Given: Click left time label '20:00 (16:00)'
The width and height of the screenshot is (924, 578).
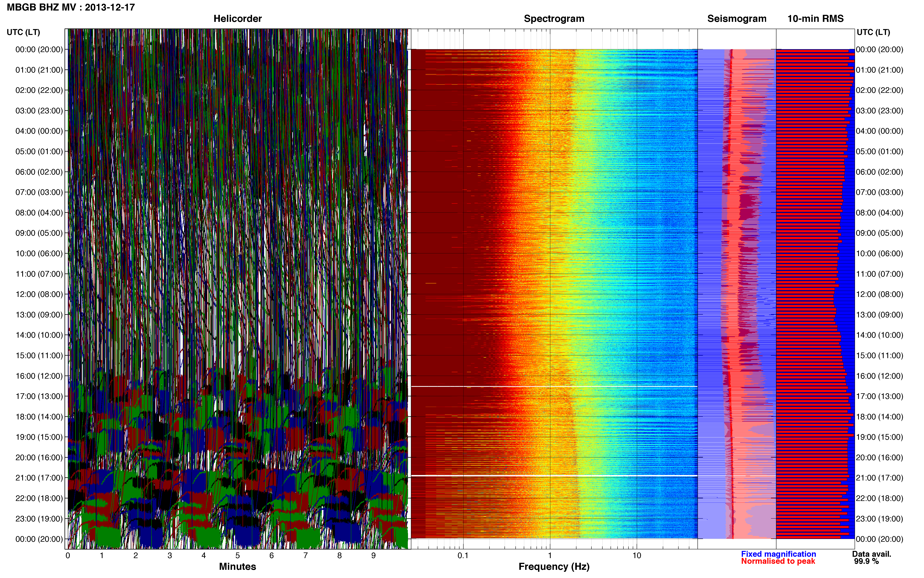Looking at the screenshot, I should pyautogui.click(x=39, y=458).
